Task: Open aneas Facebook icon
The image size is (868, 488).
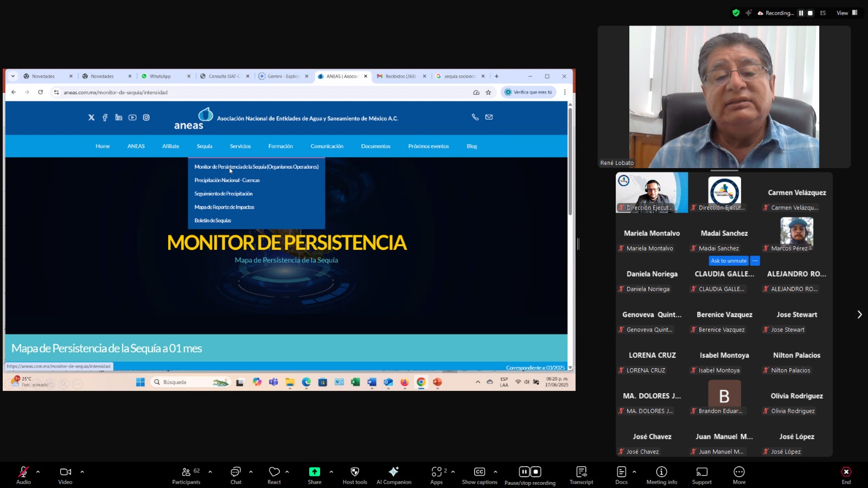Action: pyautogui.click(x=105, y=118)
